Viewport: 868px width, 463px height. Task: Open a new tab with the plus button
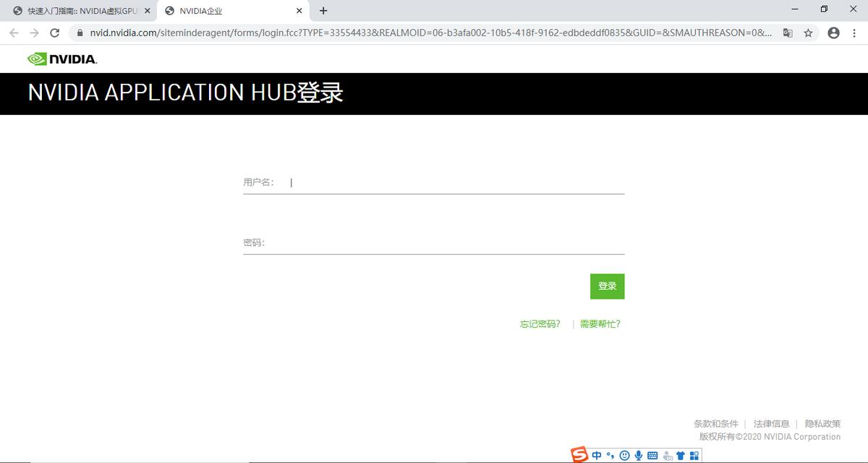323,11
